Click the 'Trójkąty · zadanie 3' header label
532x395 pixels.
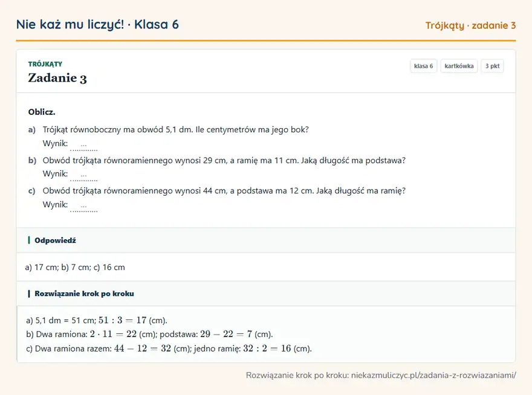click(470, 25)
